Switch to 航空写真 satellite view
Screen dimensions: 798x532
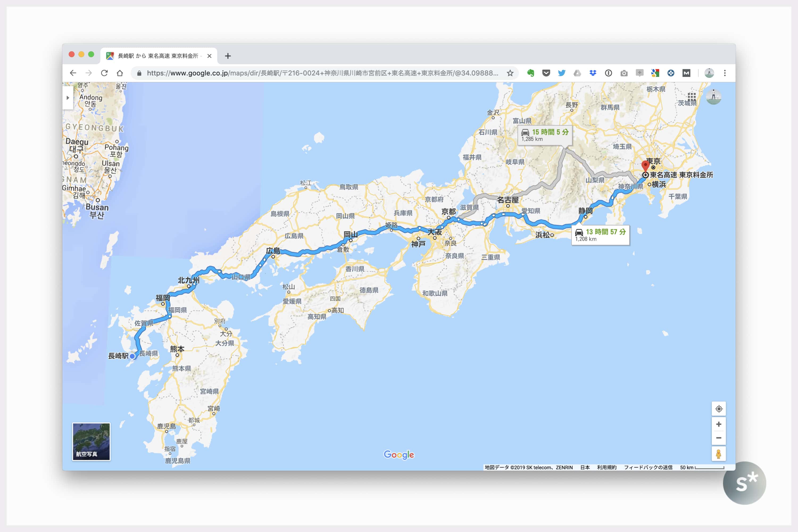coord(91,441)
